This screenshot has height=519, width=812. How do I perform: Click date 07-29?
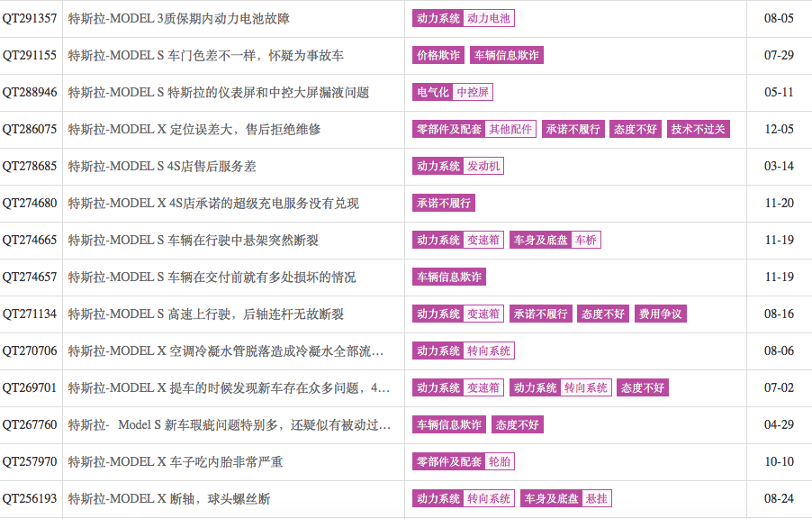pos(779,56)
